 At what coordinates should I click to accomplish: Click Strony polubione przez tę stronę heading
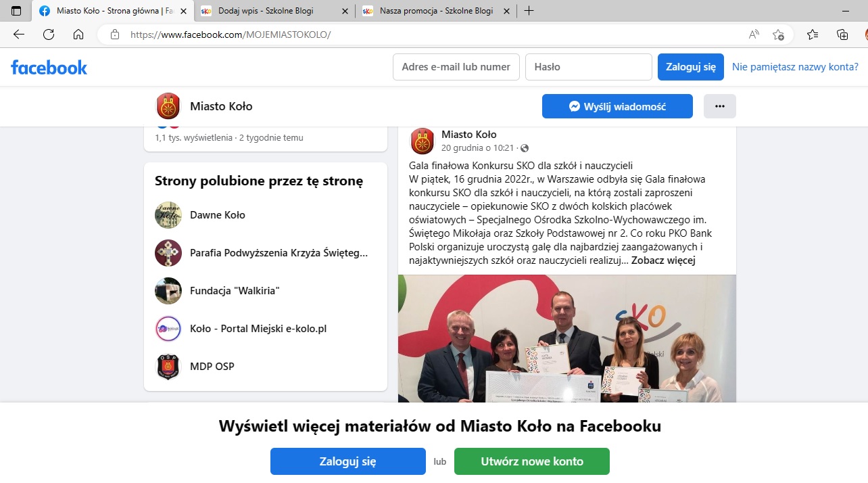[x=259, y=181]
